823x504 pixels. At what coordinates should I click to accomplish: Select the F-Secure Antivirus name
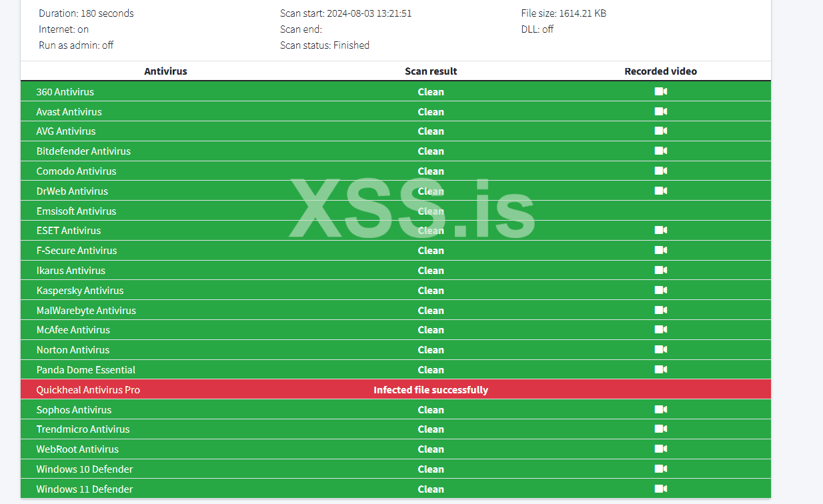click(x=77, y=251)
